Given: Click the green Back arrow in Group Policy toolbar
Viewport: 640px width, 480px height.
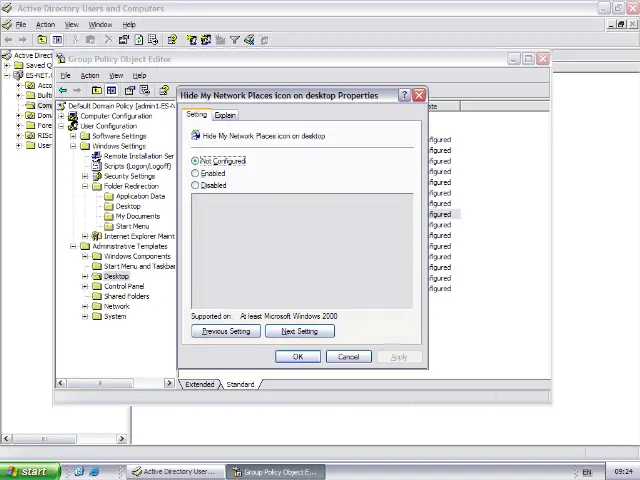Looking at the screenshot, I should pos(63,90).
